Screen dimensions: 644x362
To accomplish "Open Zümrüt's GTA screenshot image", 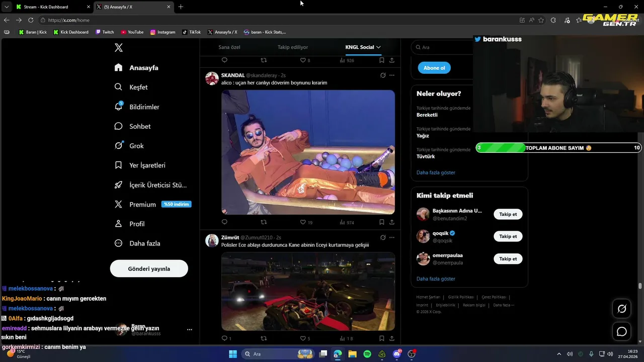I will click(x=308, y=292).
